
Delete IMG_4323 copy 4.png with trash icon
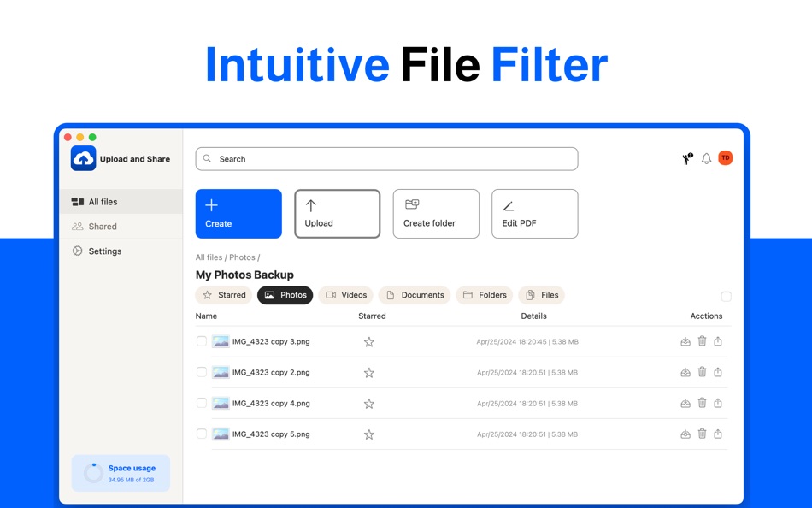coord(703,402)
